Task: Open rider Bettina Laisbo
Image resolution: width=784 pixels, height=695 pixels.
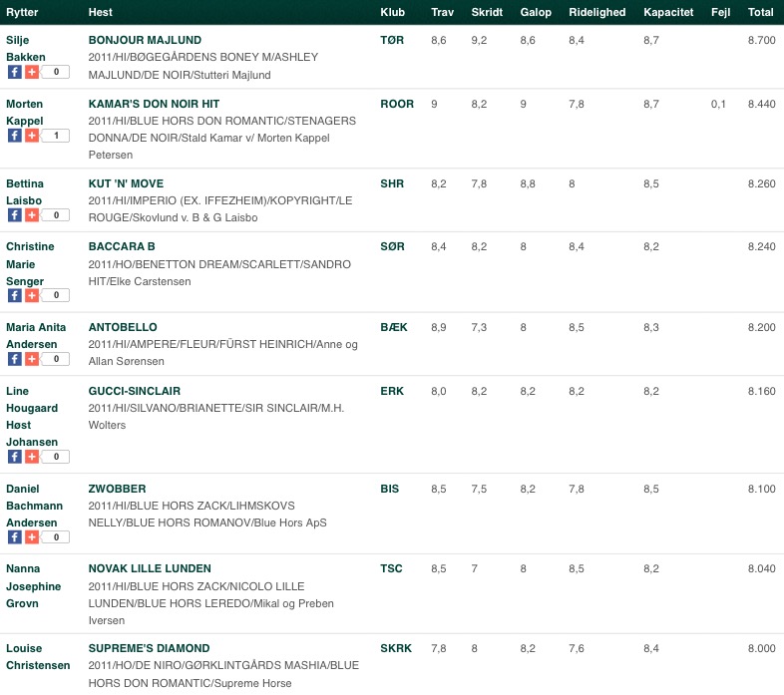Action: pos(25,192)
